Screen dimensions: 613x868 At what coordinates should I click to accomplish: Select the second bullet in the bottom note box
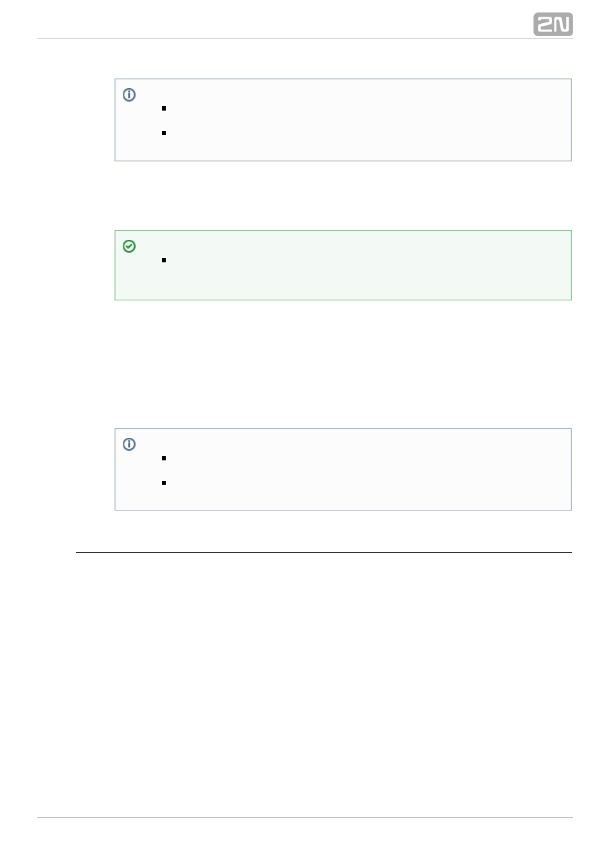tap(164, 483)
